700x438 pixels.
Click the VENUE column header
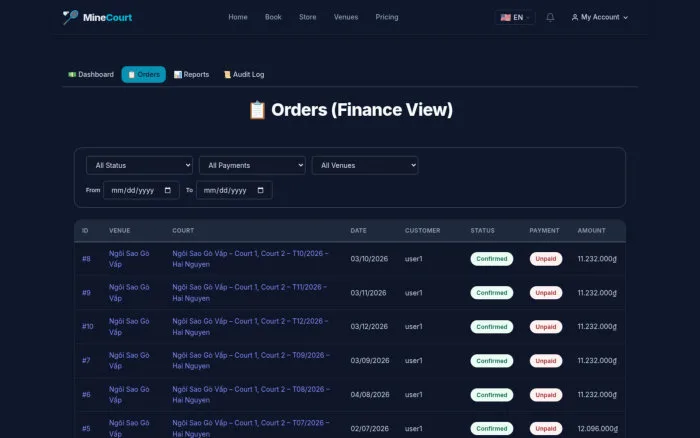(120, 231)
